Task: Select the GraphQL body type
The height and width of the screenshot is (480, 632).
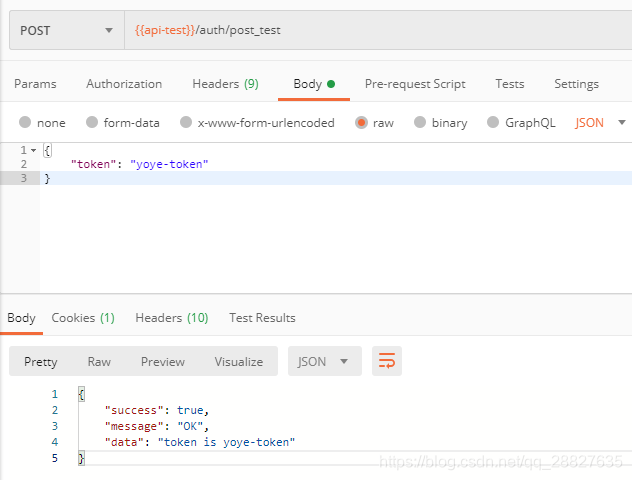Action: click(x=522, y=123)
